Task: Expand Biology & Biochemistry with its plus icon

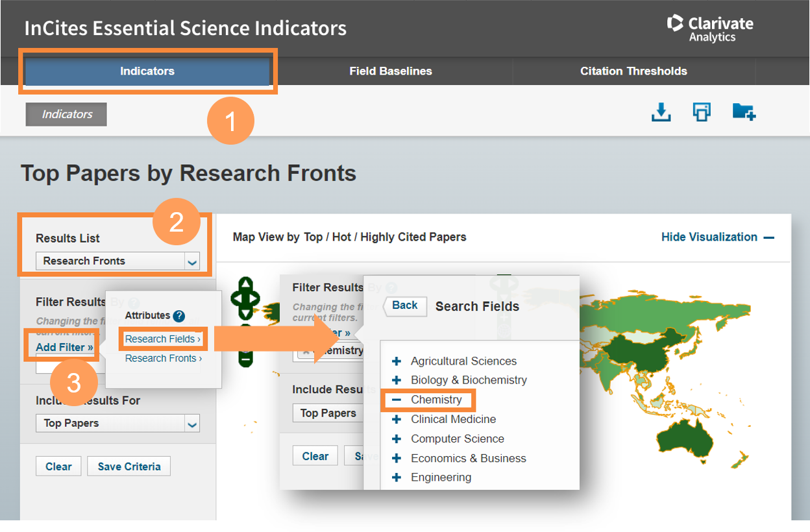Action: point(397,380)
